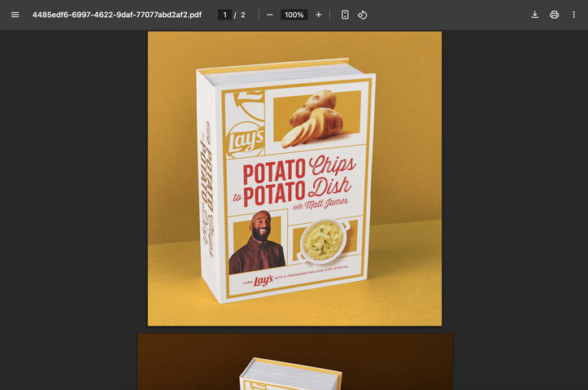The height and width of the screenshot is (390, 588).
Task: Toggle fit to page
Action: point(345,15)
